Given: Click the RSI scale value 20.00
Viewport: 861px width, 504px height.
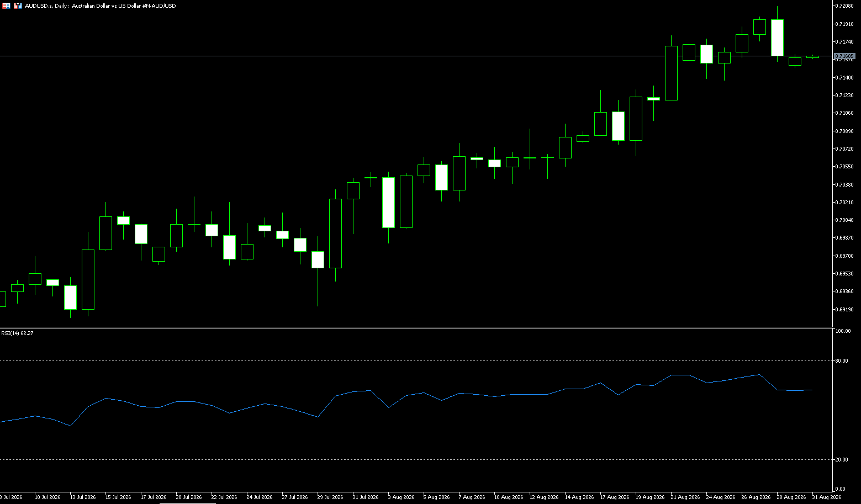Looking at the screenshot, I should 842,460.
